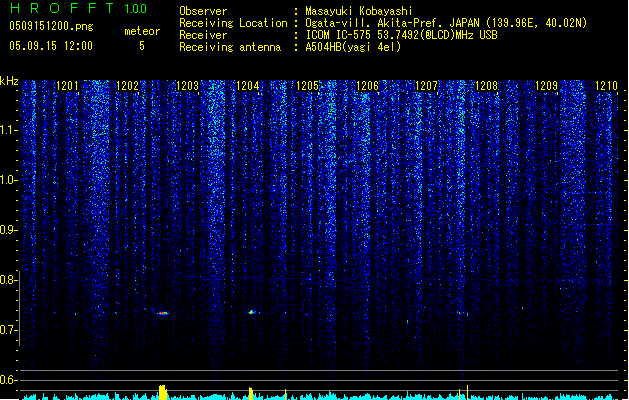Click the tall yellow power bar after 1202
Image resolution: width=629 pixels, height=400 pixels.
click(162, 392)
